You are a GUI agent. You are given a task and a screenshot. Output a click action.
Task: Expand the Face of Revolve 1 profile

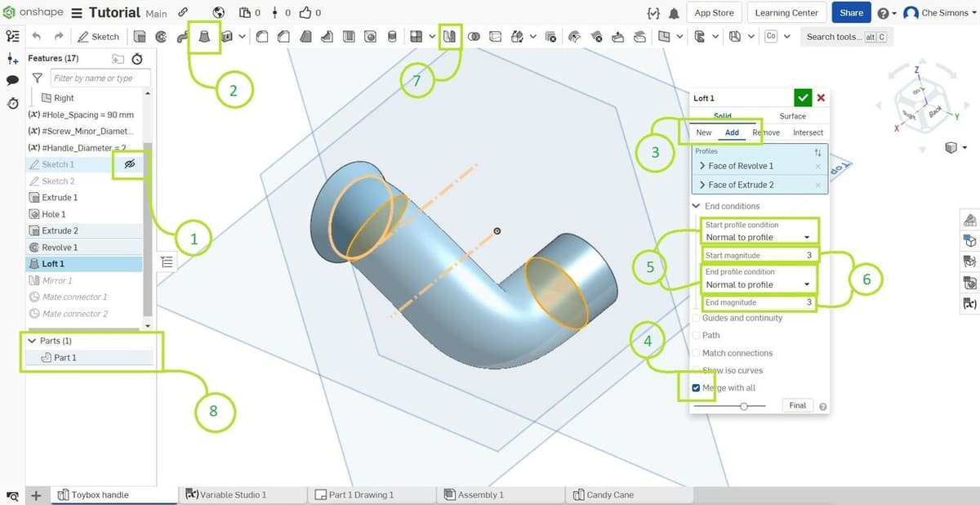point(701,166)
